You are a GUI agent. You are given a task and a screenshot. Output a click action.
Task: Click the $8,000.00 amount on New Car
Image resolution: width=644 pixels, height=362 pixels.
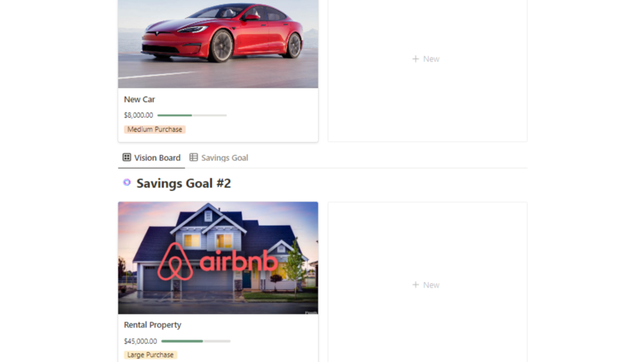pyautogui.click(x=138, y=115)
